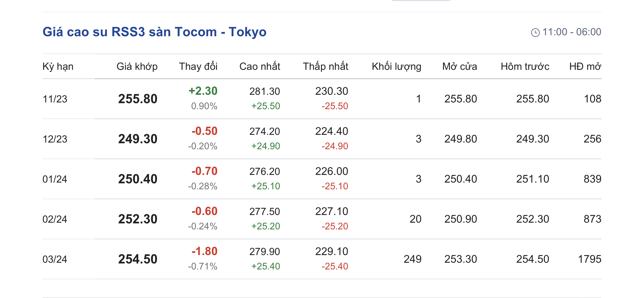Viewport: 644px width, 298px height.
Task: Open the 02/24 contract row
Action: tap(322, 219)
